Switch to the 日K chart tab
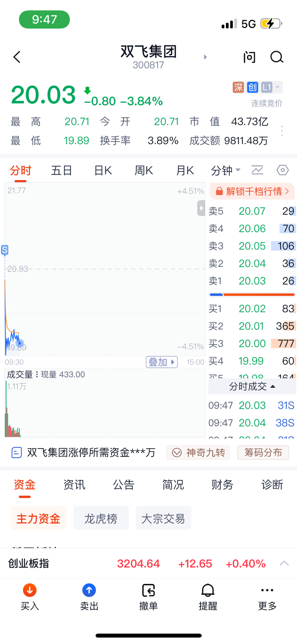 (103, 170)
